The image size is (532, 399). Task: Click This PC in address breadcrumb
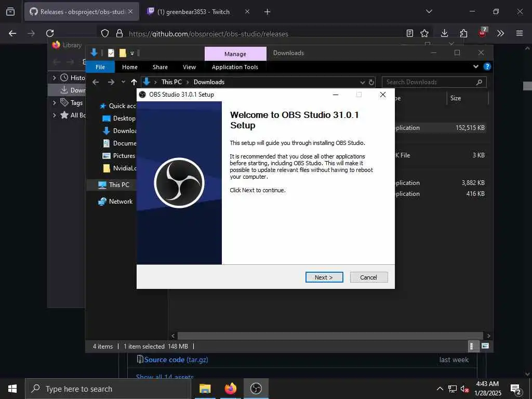pyautogui.click(x=171, y=82)
